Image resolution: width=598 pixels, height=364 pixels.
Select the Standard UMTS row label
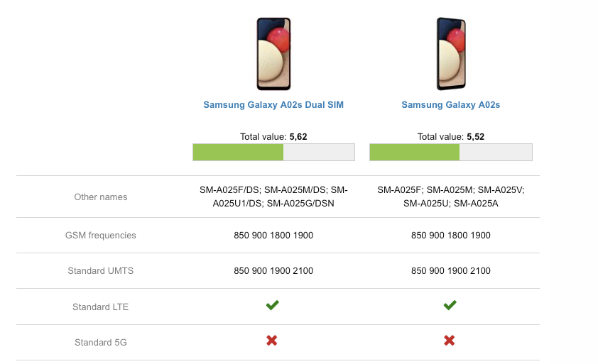[101, 271]
